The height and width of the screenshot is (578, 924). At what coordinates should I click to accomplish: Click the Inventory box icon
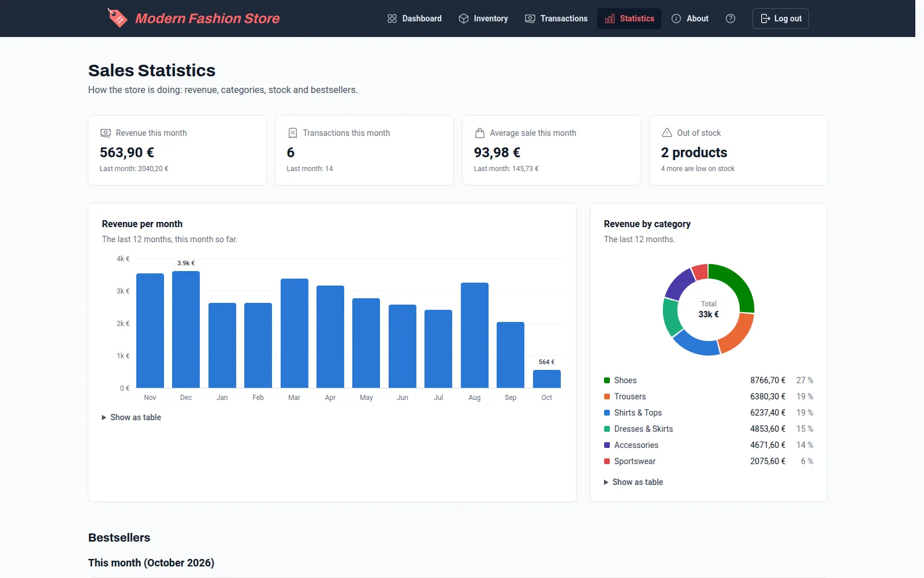click(464, 18)
